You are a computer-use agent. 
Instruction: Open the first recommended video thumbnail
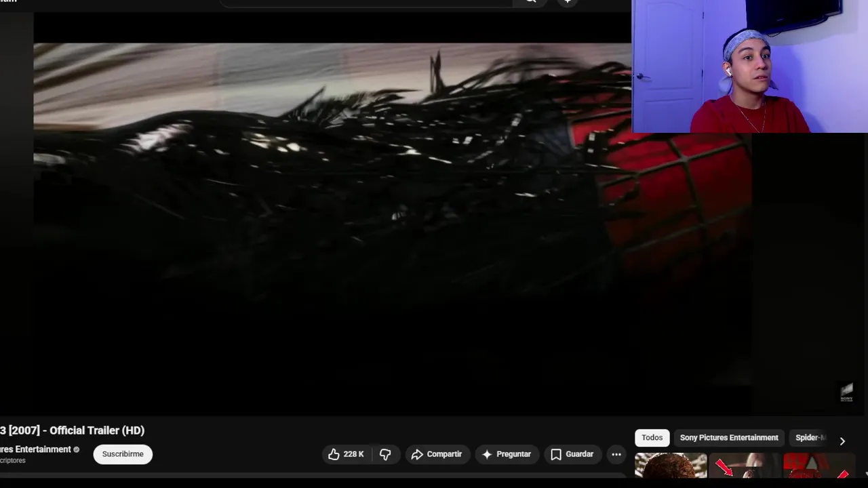(x=671, y=465)
